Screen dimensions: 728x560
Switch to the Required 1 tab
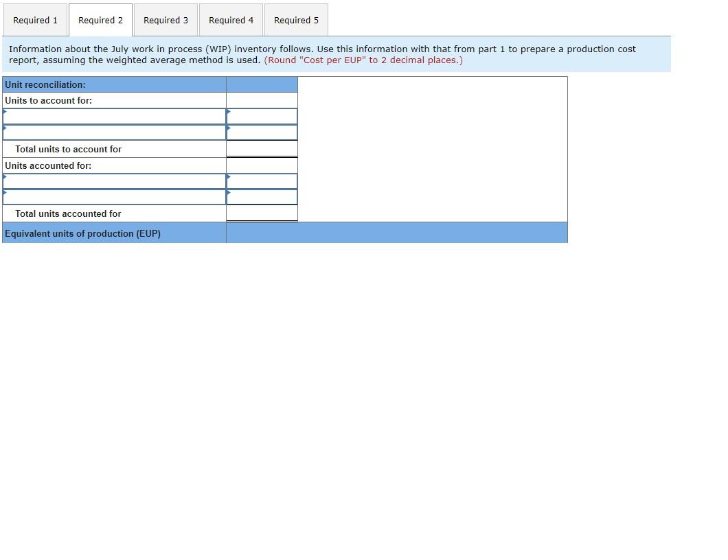coord(35,20)
